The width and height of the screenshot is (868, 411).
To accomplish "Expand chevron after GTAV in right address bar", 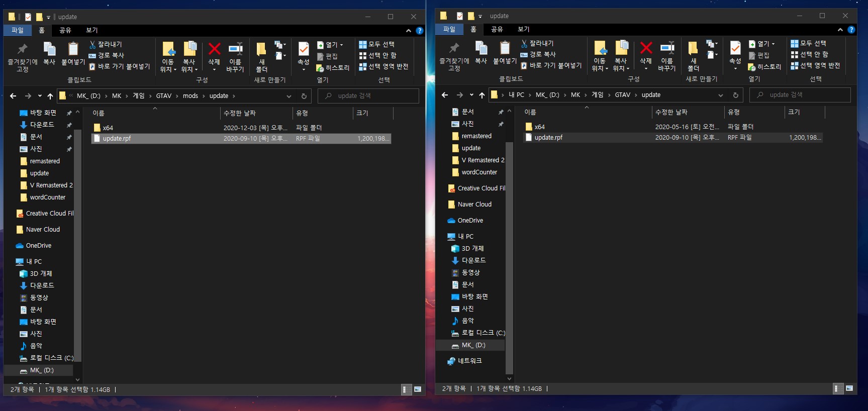I will click(636, 95).
